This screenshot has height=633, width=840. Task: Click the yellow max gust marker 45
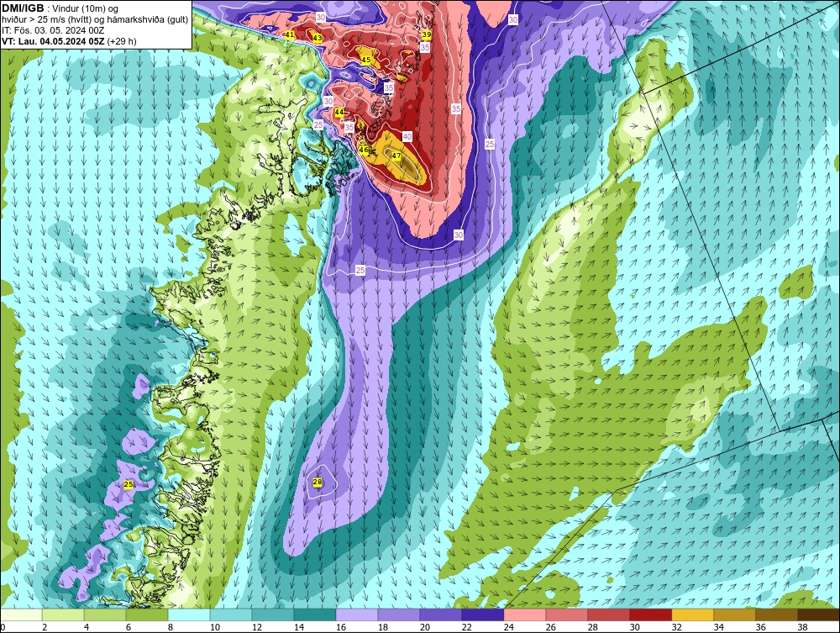366,60
